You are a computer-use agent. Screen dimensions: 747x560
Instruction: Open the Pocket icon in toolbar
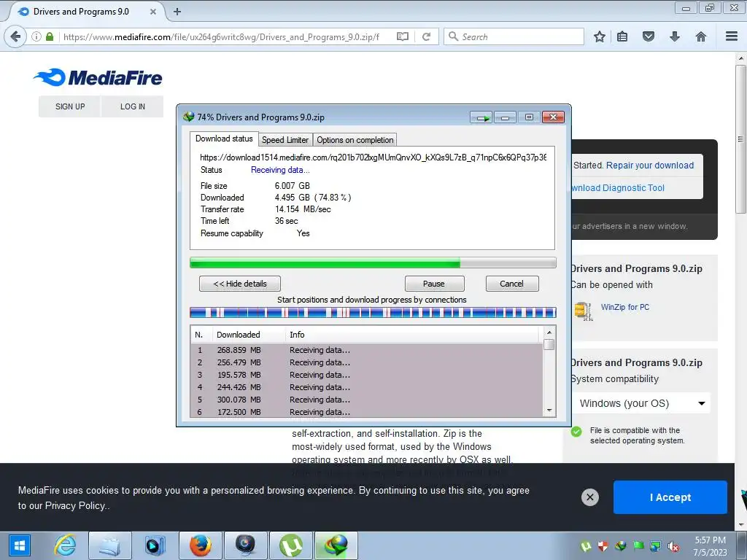[x=649, y=36]
